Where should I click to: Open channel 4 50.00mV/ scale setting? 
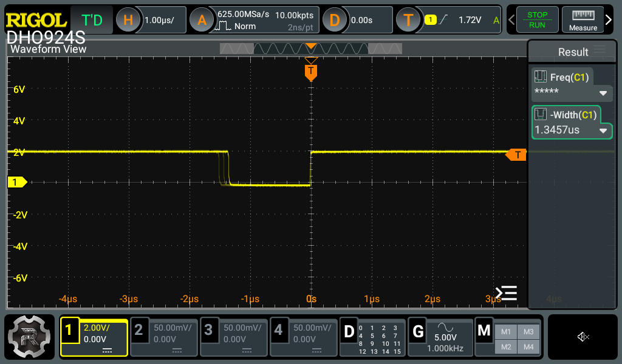click(312, 328)
